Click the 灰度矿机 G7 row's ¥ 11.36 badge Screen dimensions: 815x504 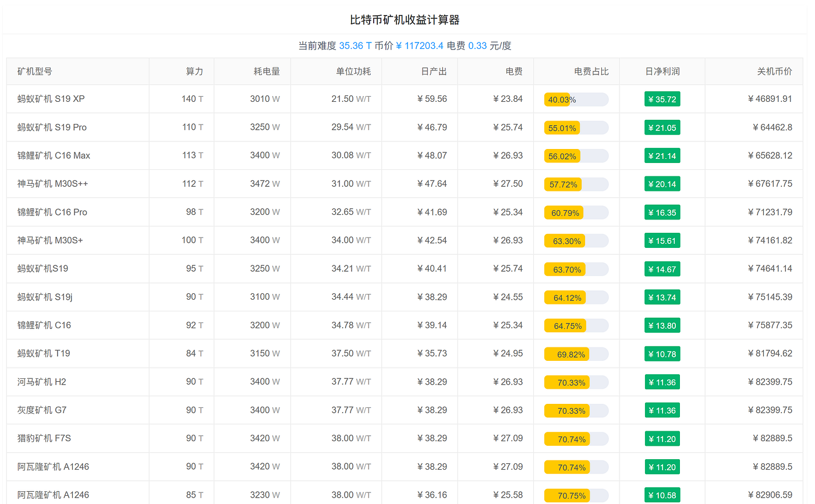[x=662, y=411]
